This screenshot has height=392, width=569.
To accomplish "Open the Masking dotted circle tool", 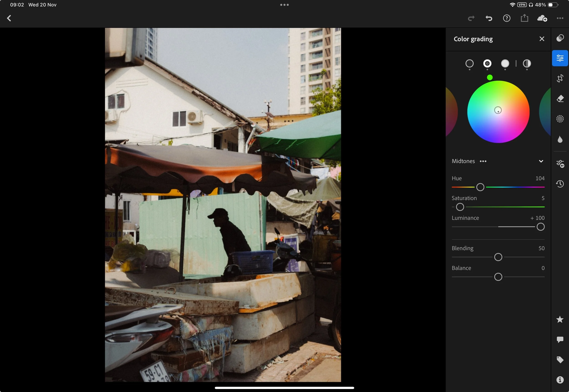I will click(560, 119).
